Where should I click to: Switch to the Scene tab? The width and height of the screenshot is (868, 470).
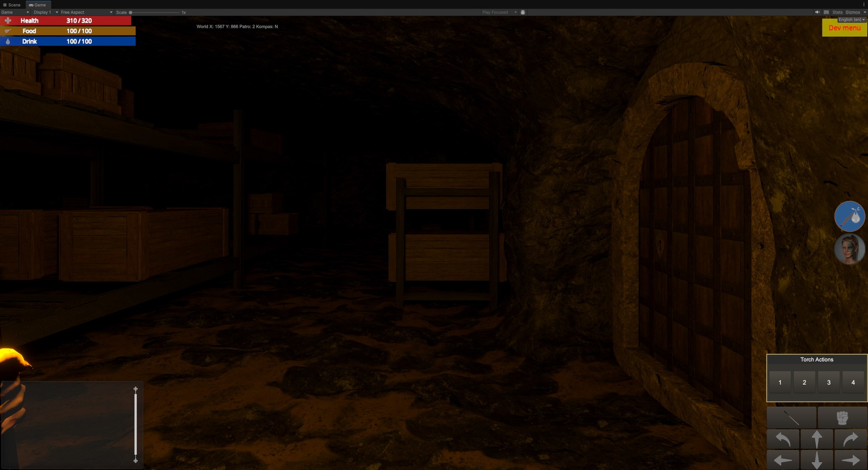coord(12,5)
